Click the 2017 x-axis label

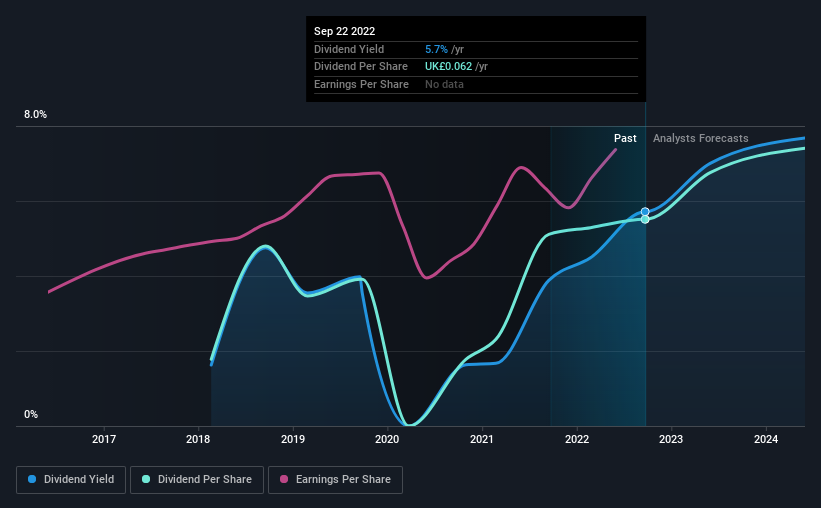[104, 439]
